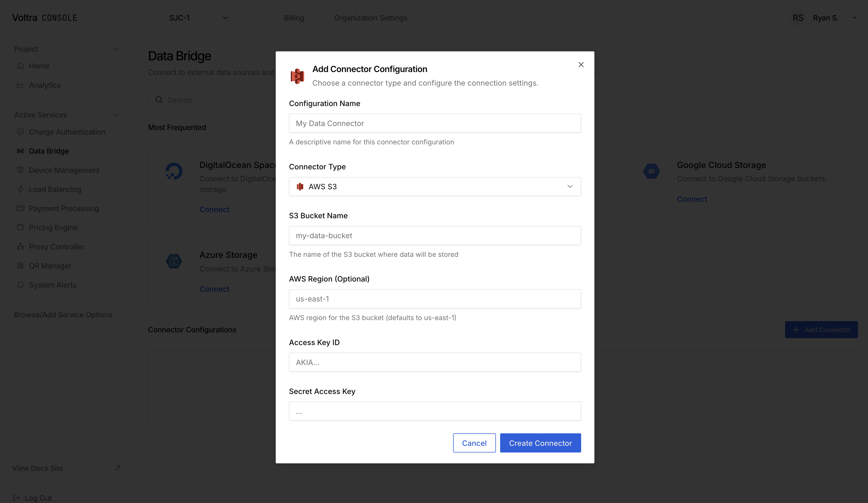Open Device Management via its sidebar icon
The height and width of the screenshot is (503, 868).
pos(20,170)
